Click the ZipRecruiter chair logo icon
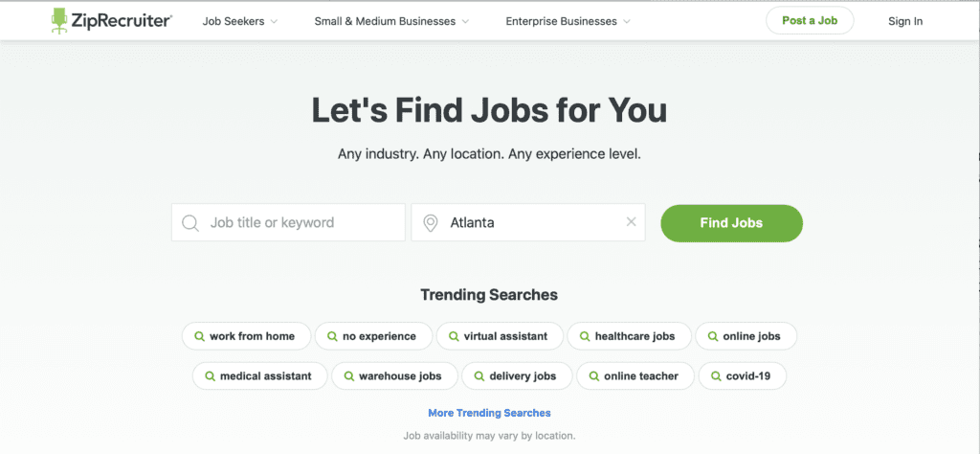Viewport: 980px width, 454px height. (x=60, y=21)
